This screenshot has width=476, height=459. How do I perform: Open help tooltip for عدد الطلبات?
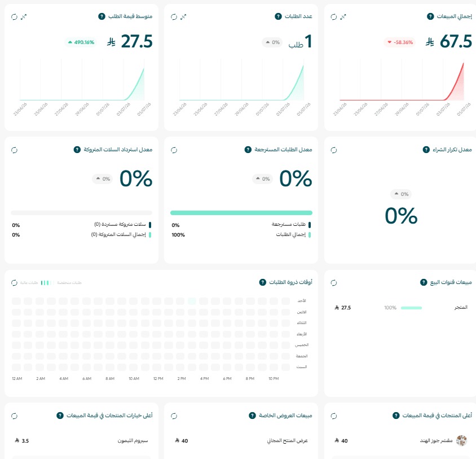(278, 16)
